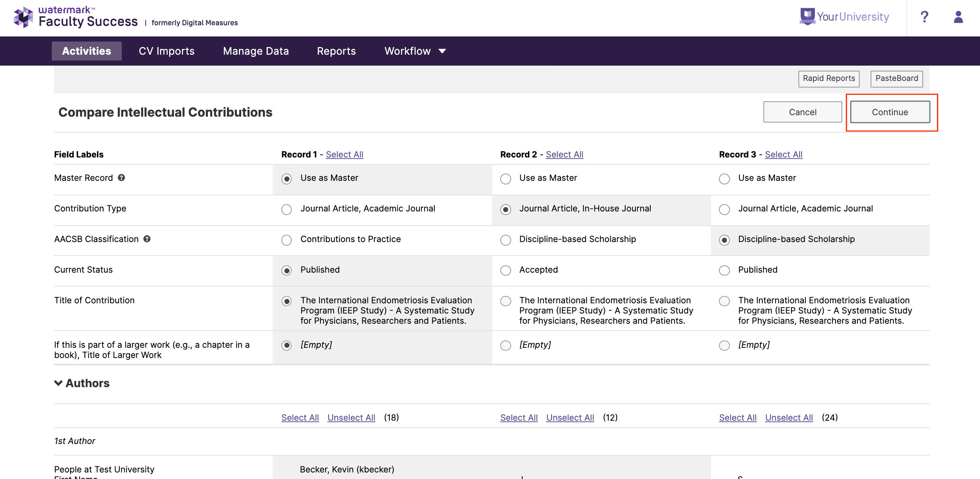Select Record 2 Empty larger work title

pyautogui.click(x=505, y=346)
